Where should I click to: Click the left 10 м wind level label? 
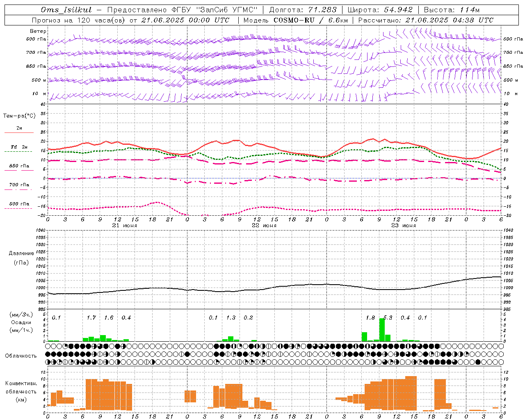[x=39, y=94]
